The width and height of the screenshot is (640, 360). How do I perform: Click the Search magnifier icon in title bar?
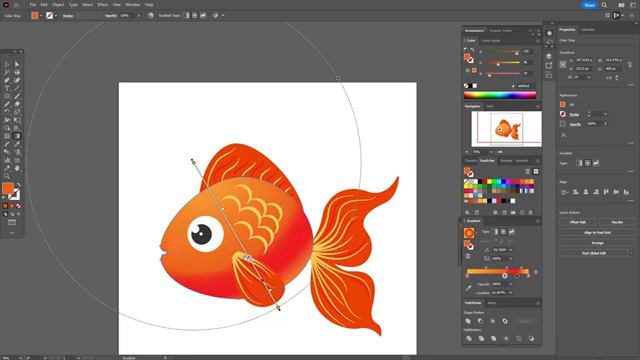point(604,5)
